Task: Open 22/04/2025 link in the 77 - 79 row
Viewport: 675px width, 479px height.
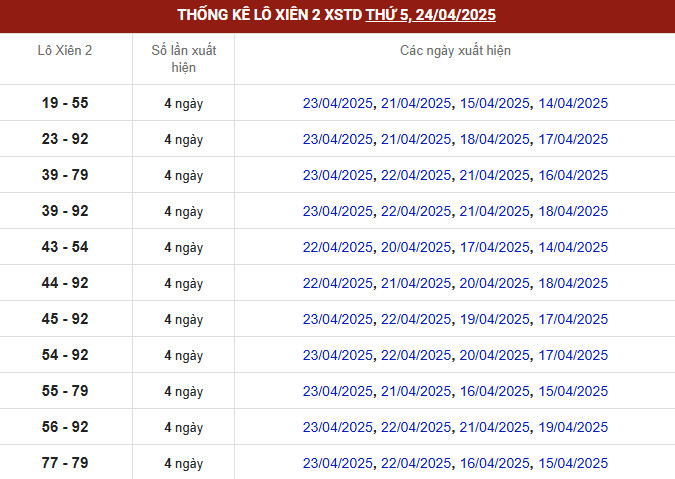Action: 416,463
